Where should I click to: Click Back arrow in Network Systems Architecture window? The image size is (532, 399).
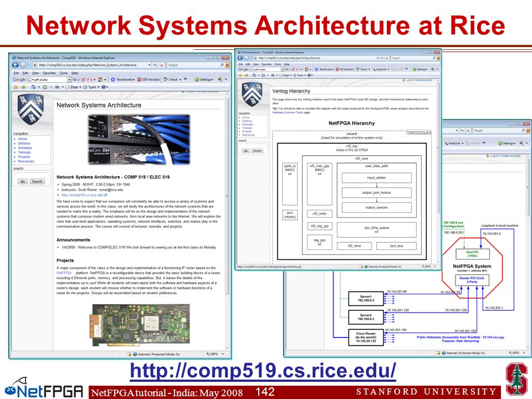16,65
